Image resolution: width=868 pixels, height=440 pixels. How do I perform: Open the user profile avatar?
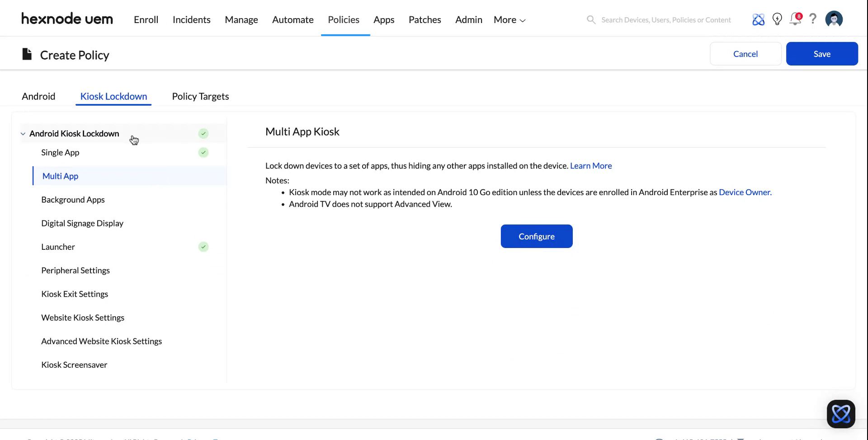click(x=834, y=19)
